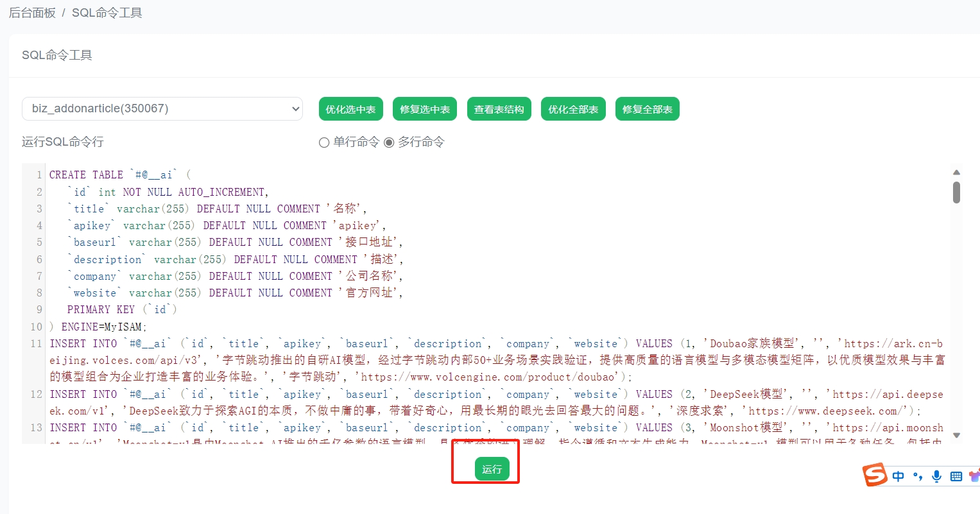The image size is (980, 514).
Task: Click the 修复选中表 button
Action: pyautogui.click(x=425, y=109)
